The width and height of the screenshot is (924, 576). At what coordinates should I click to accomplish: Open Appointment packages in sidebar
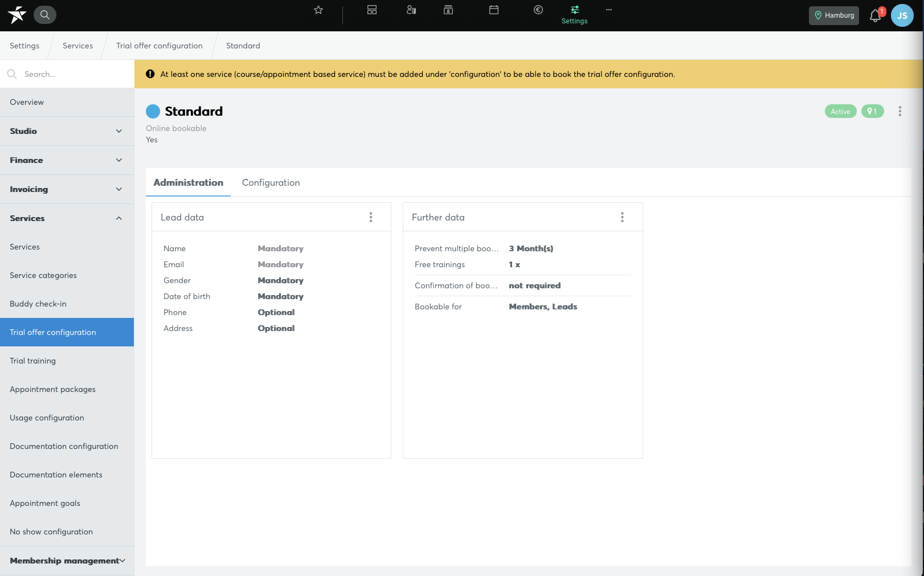[x=67, y=389]
